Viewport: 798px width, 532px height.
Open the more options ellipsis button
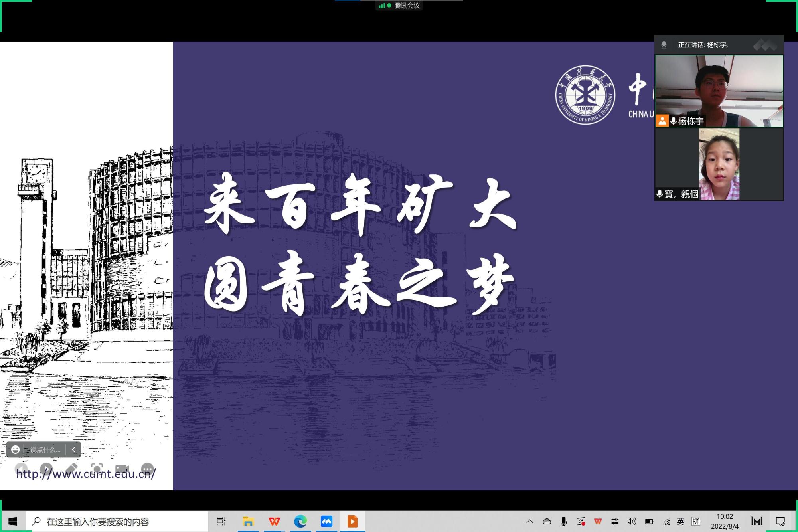pyautogui.click(x=147, y=469)
